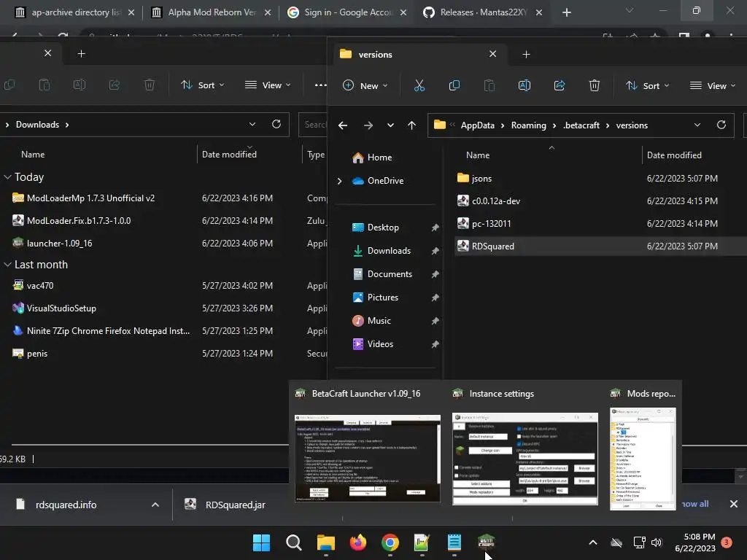The image size is (747, 560).
Task: Collapse the Today group in Downloads
Action: coord(7,177)
